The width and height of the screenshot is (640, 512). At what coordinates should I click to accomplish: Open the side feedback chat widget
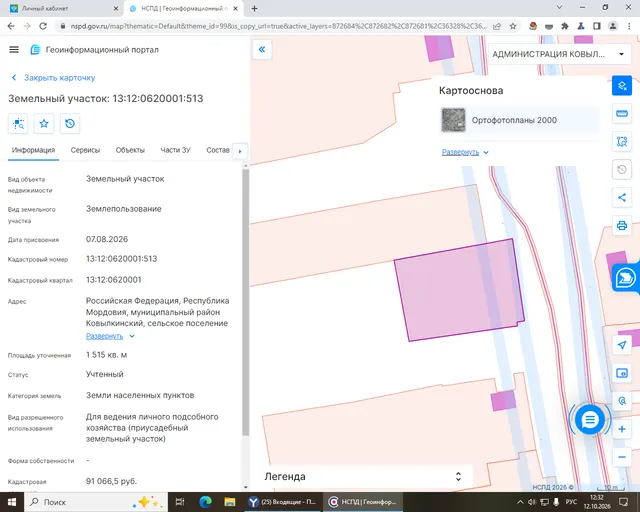[x=625, y=278]
